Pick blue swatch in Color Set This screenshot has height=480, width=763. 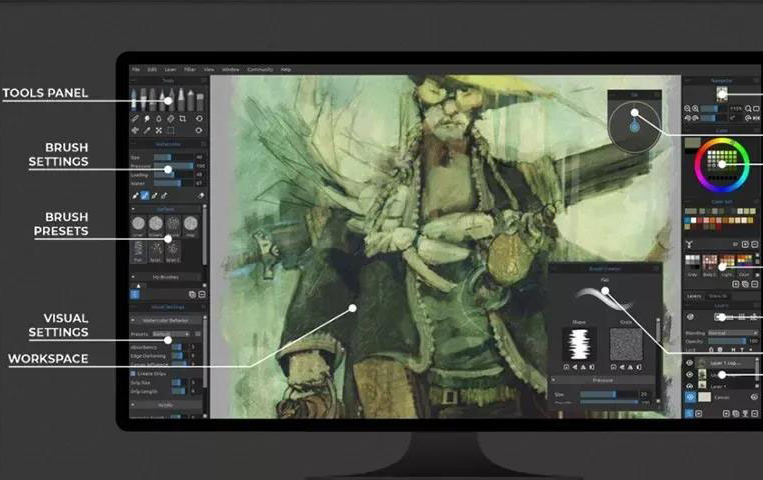click(687, 220)
